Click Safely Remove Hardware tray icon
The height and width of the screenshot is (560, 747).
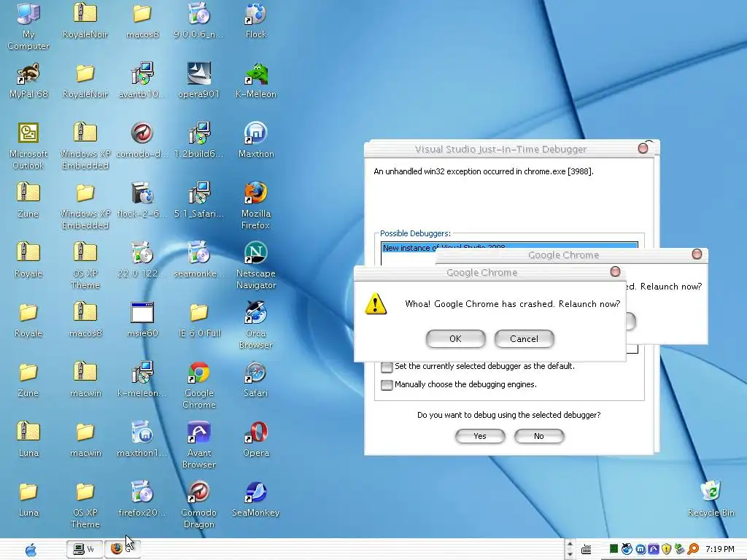680,550
